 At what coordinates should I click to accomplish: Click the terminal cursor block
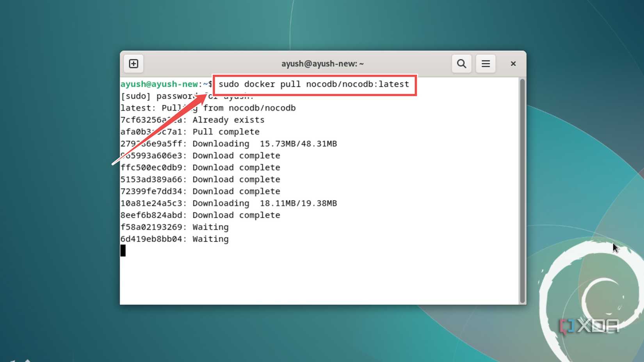(124, 251)
